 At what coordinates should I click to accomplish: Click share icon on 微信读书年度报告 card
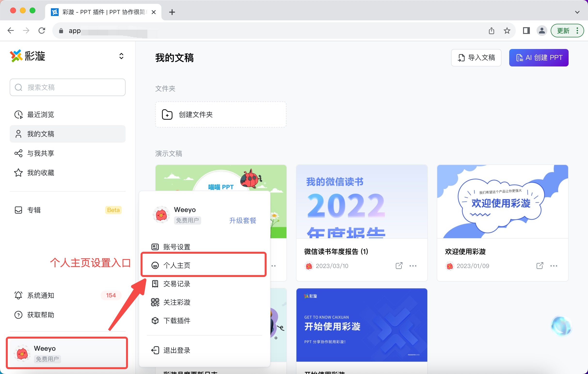[x=399, y=266]
